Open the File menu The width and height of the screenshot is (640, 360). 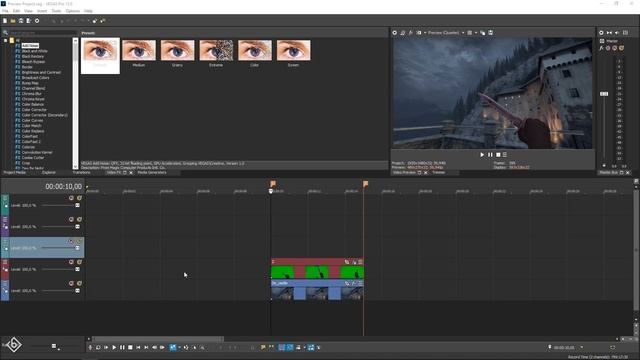point(5,11)
